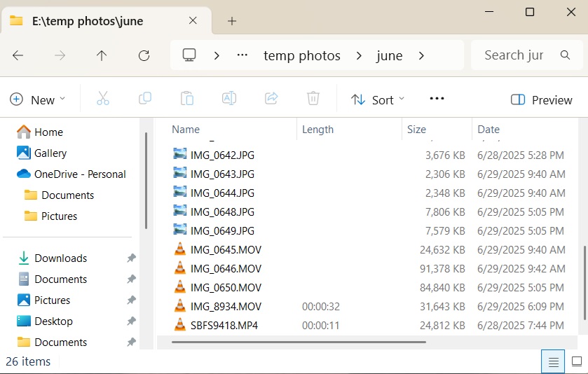Click the Paste clipboard icon
The height and width of the screenshot is (374, 588).
[187, 99]
